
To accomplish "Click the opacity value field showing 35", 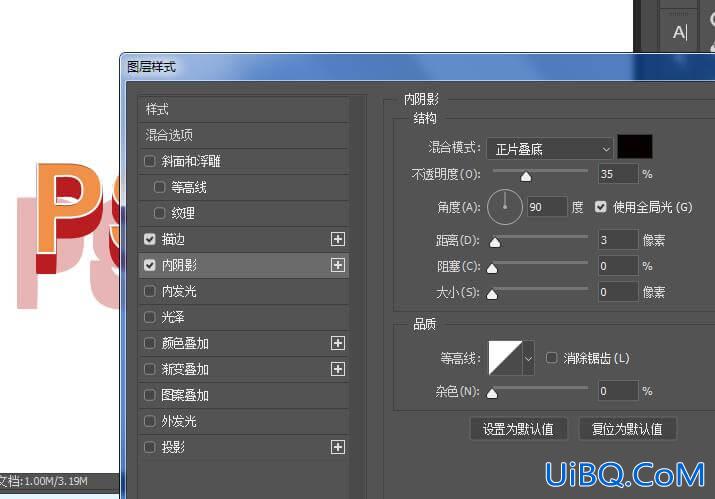I will [618, 174].
